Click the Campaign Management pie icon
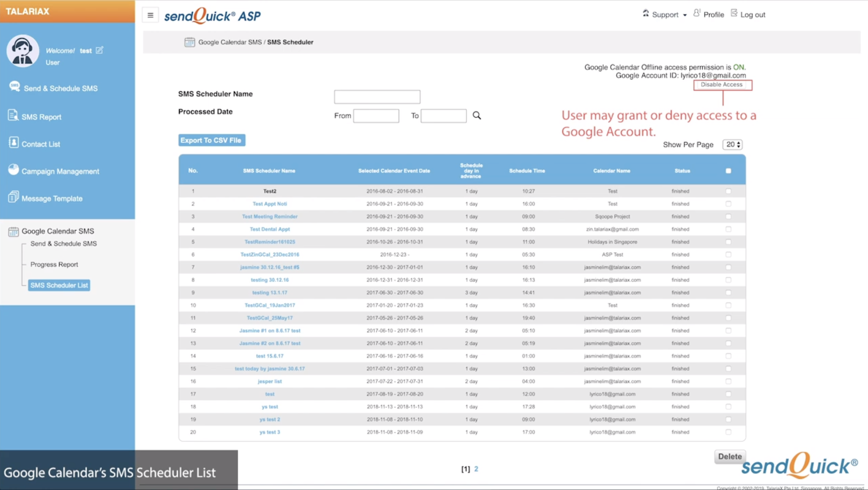Image resolution: width=868 pixels, height=490 pixels. (x=13, y=169)
